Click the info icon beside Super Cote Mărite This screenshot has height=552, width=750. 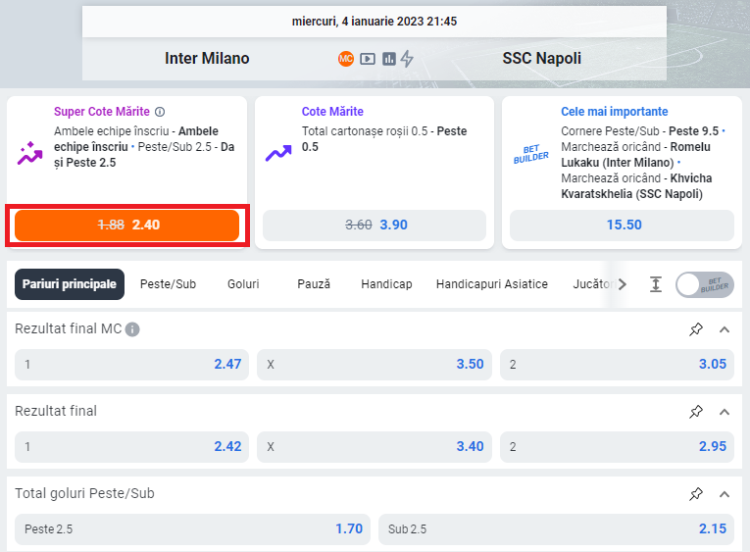pyautogui.click(x=160, y=112)
